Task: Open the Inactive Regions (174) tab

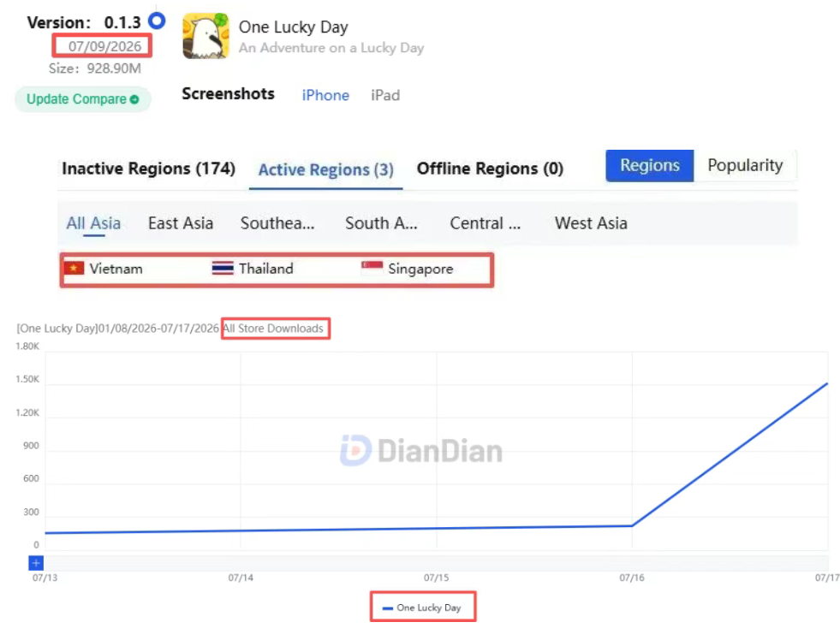Action: click(148, 169)
